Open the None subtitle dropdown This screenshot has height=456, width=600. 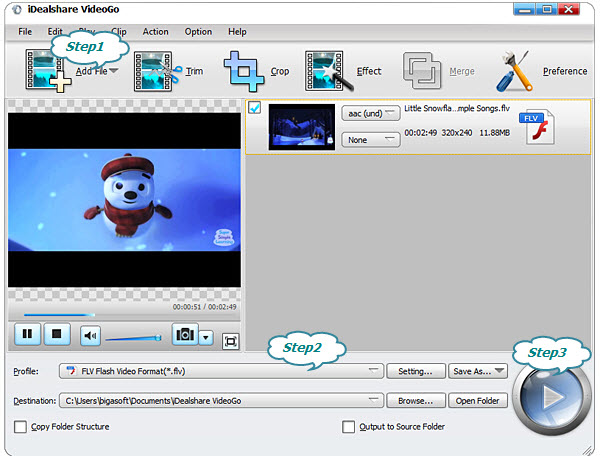(371, 140)
